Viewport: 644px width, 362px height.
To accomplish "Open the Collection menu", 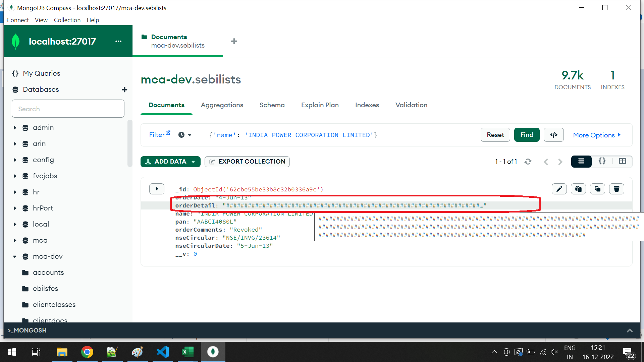I will (x=67, y=20).
